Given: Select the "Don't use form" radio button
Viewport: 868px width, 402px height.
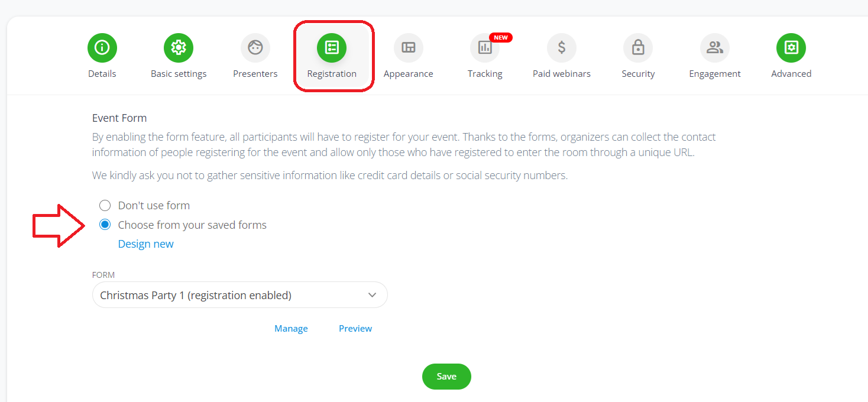Looking at the screenshot, I should pyautogui.click(x=105, y=206).
